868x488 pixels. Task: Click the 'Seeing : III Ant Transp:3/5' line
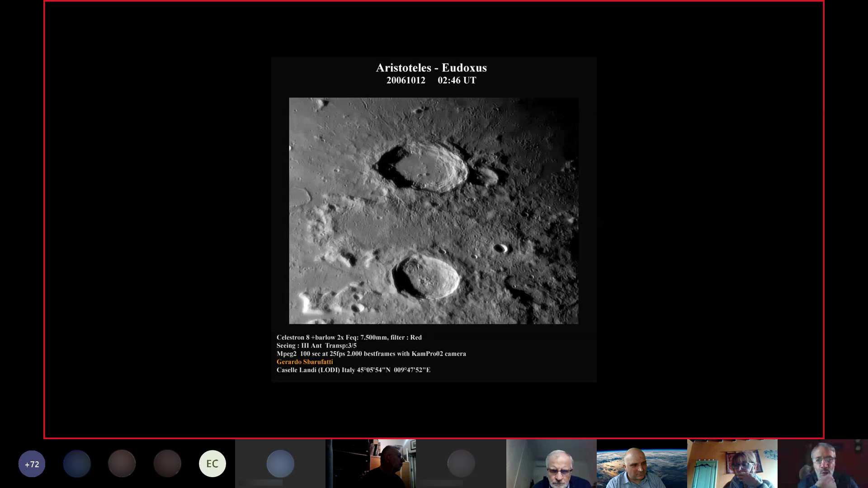click(316, 346)
